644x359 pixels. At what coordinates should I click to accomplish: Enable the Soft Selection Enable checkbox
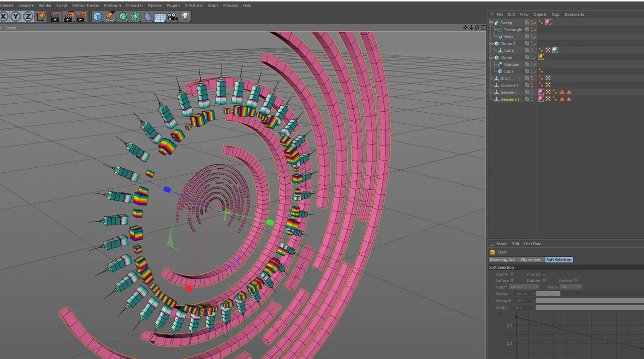pyautogui.click(x=512, y=274)
